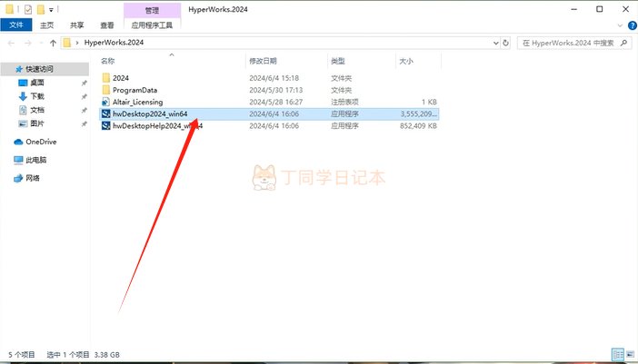Open 网络 in navigation pane

(x=33, y=178)
